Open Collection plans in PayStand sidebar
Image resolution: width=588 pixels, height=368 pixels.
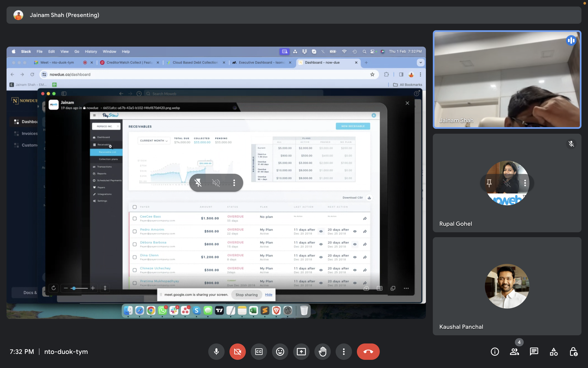(x=108, y=159)
